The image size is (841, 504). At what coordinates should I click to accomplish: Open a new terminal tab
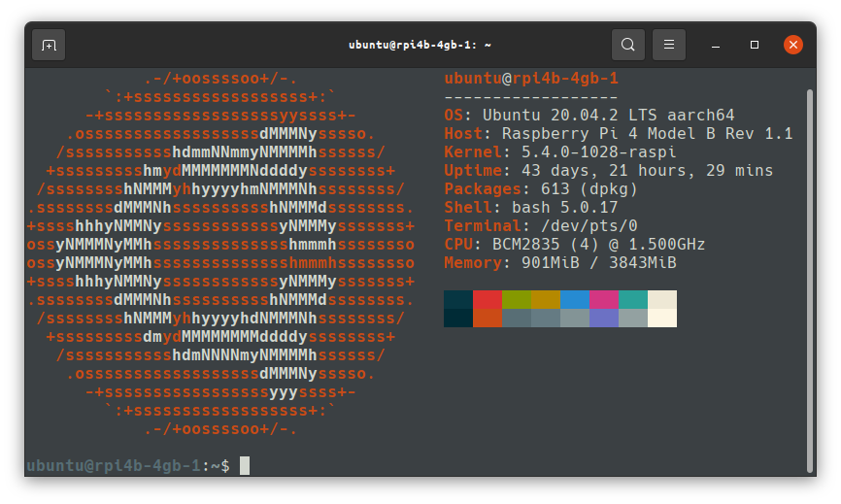pyautogui.click(x=50, y=45)
